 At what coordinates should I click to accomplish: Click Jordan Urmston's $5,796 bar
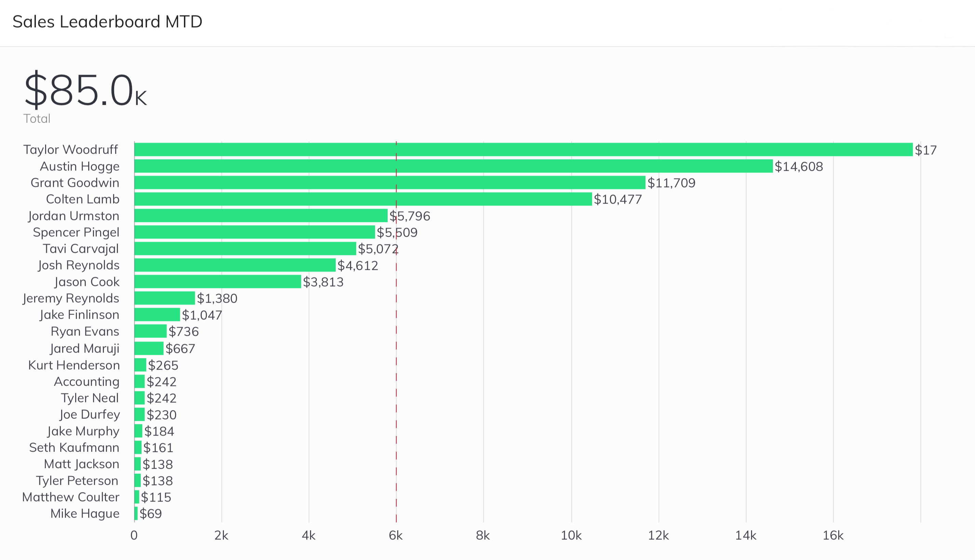(x=261, y=216)
